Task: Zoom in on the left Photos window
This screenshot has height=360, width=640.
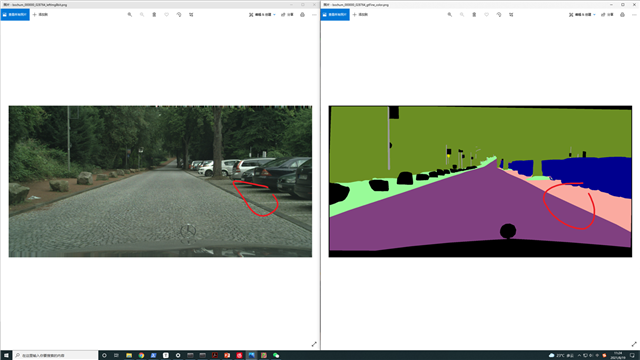Action: click(x=130, y=15)
